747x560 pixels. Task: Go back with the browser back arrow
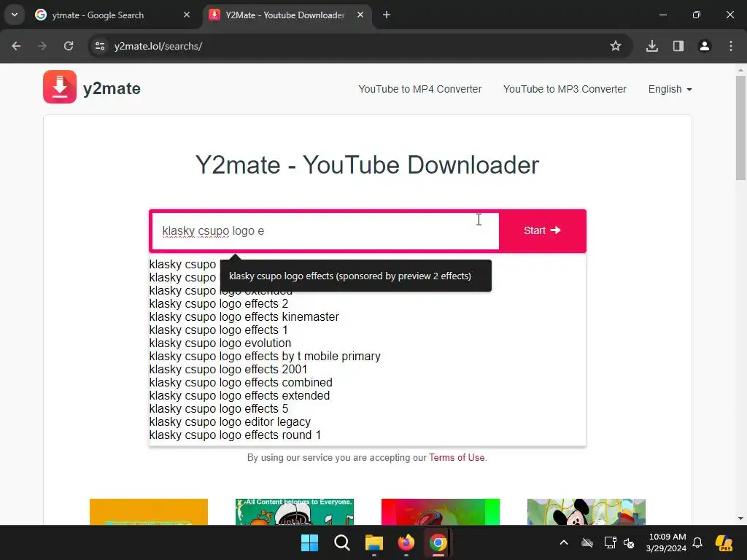[x=16, y=46]
